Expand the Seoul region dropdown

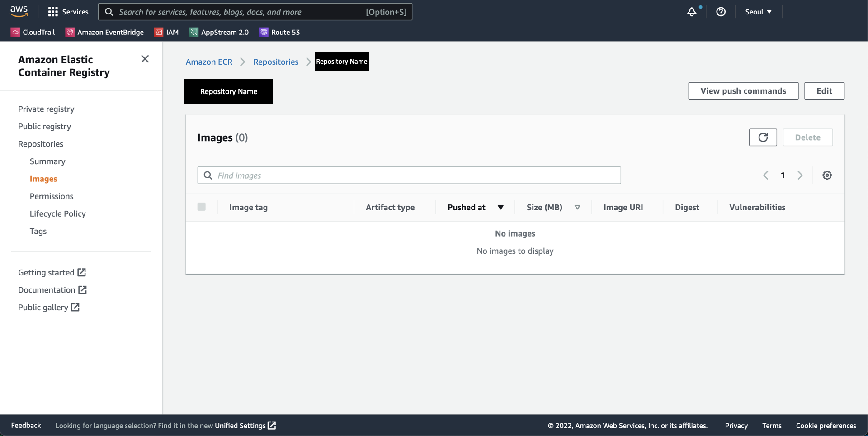tap(758, 12)
